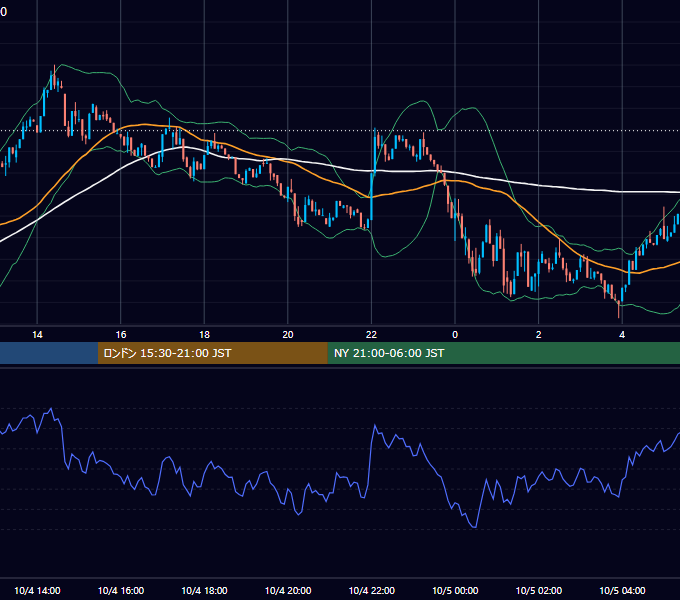The width and height of the screenshot is (680, 600).
Task: Click the 10/4 22:00 date label
Action: point(372,590)
